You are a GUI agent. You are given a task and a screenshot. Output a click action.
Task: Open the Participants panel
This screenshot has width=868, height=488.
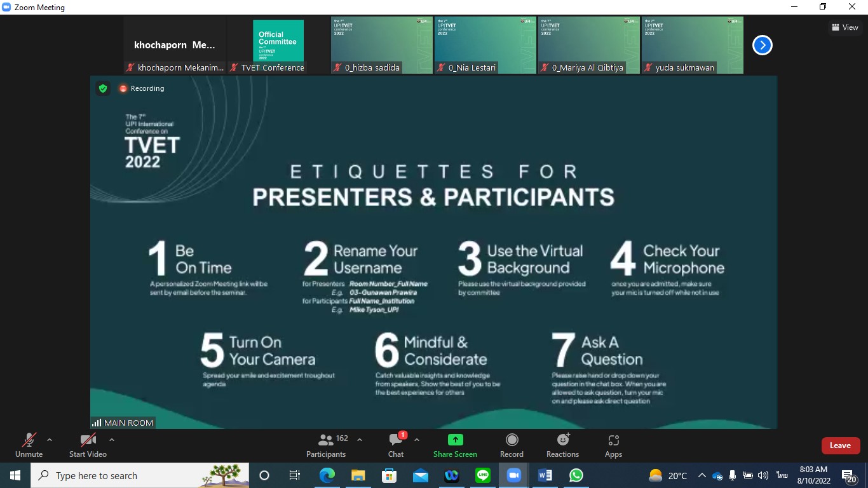click(326, 445)
